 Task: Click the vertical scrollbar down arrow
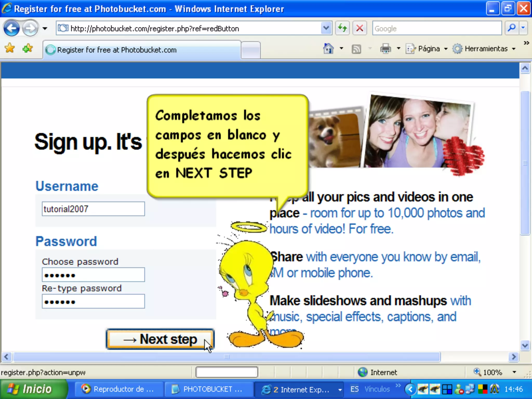pos(525,345)
